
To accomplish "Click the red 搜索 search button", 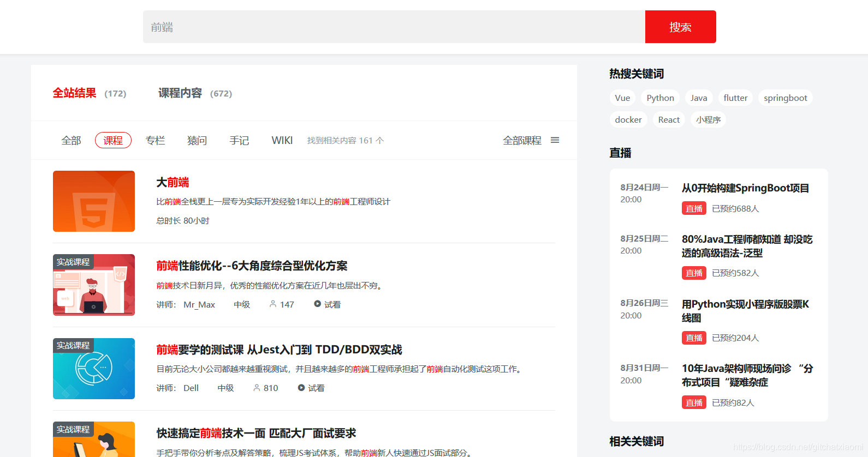I will [680, 27].
